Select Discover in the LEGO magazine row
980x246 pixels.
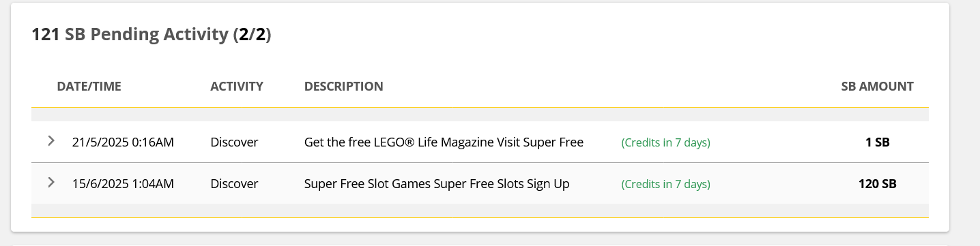tap(234, 142)
